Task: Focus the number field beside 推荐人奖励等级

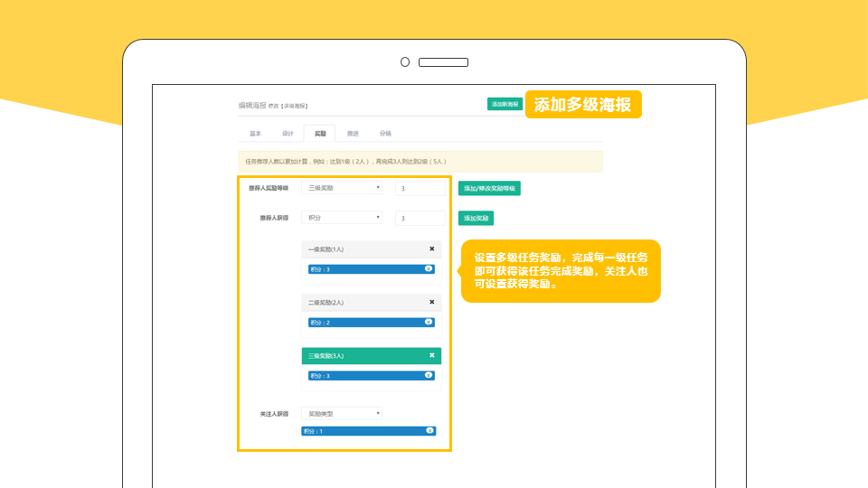Action: (x=420, y=189)
